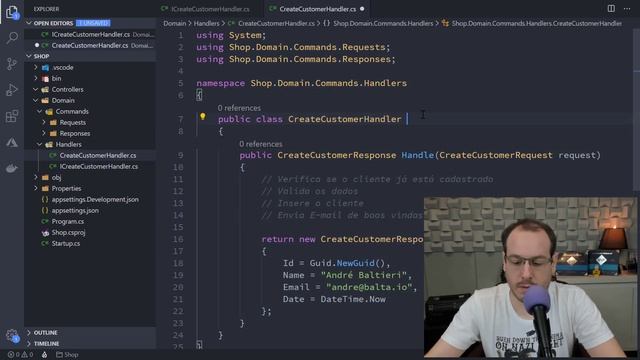Open the Docker whale view icon
640x360 pixels.
pos(12,168)
